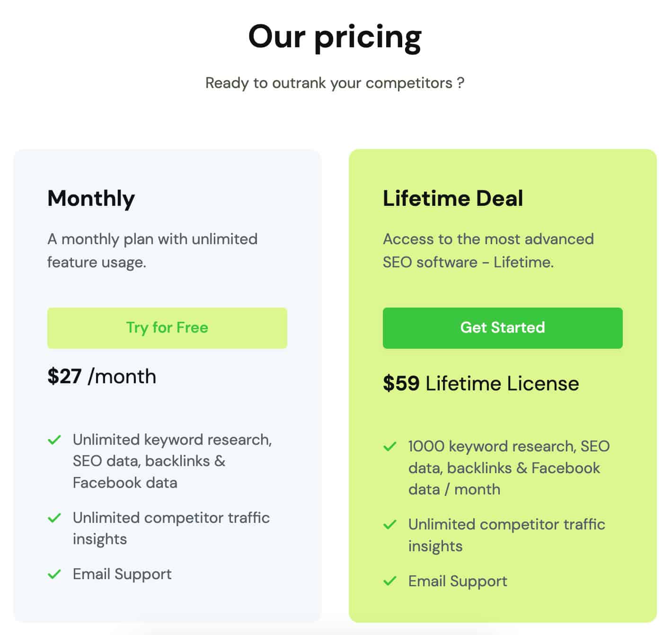The image size is (672, 635).
Task: Click Email Support text in Lifetime card
Action: click(458, 581)
